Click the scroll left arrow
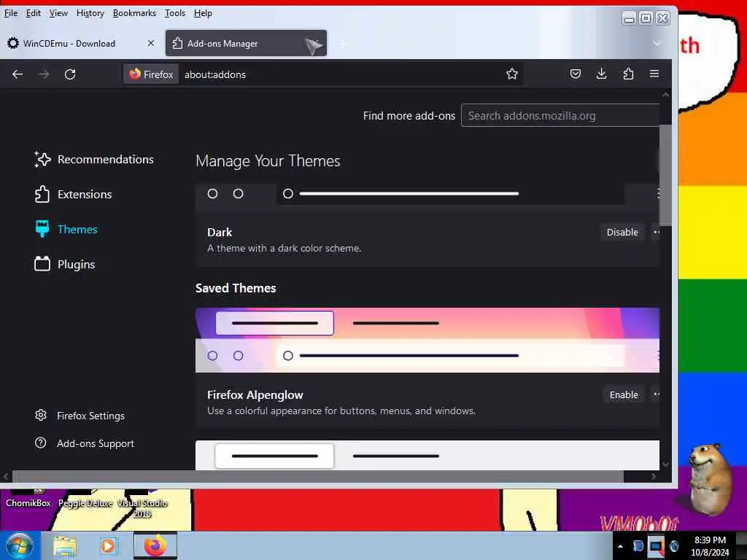This screenshot has height=560, width=747. point(6,476)
